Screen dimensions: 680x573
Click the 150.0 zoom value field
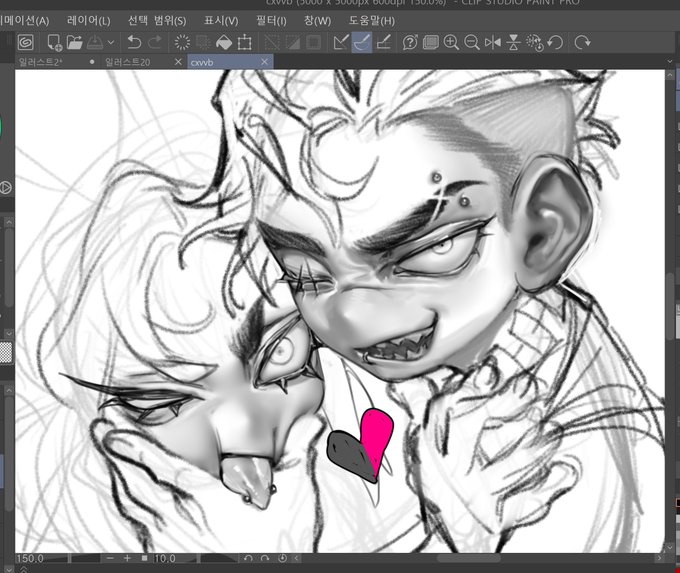click(x=29, y=558)
